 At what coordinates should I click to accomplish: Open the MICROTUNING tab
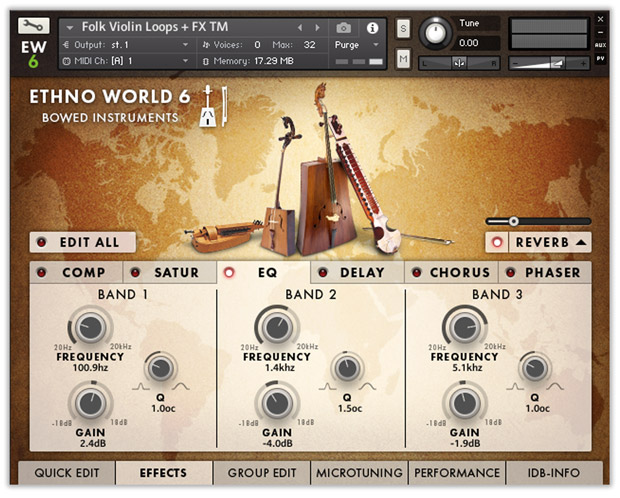[x=359, y=473]
